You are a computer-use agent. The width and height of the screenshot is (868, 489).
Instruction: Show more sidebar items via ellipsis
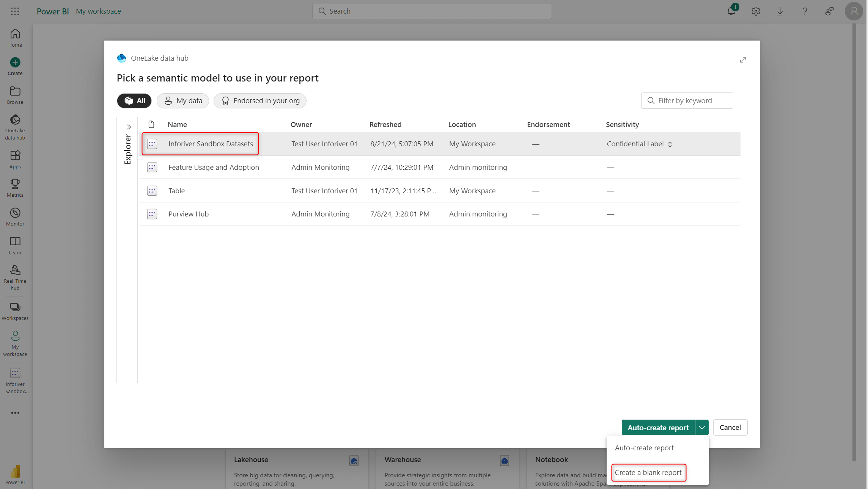coord(15,413)
